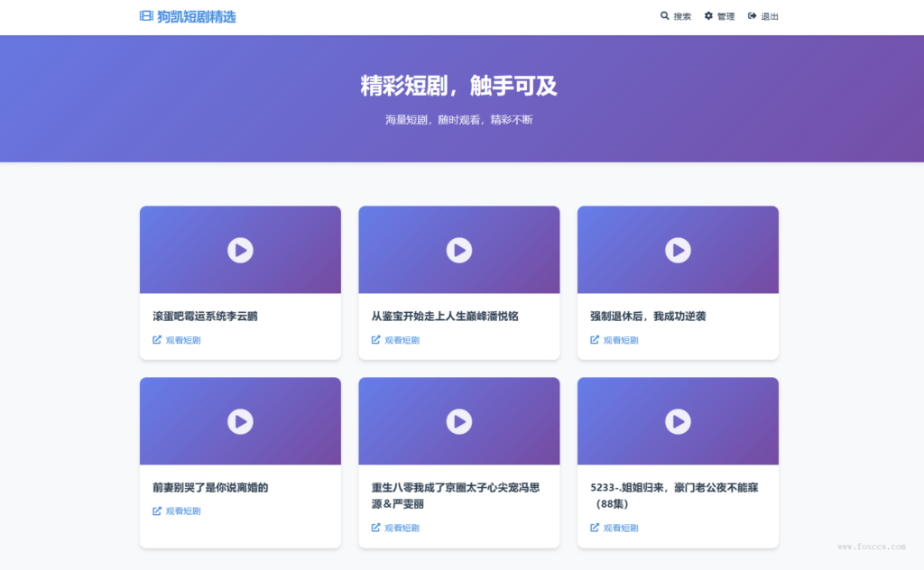Open the 管理 gear icon
The width and height of the screenshot is (924, 570).
(x=707, y=16)
